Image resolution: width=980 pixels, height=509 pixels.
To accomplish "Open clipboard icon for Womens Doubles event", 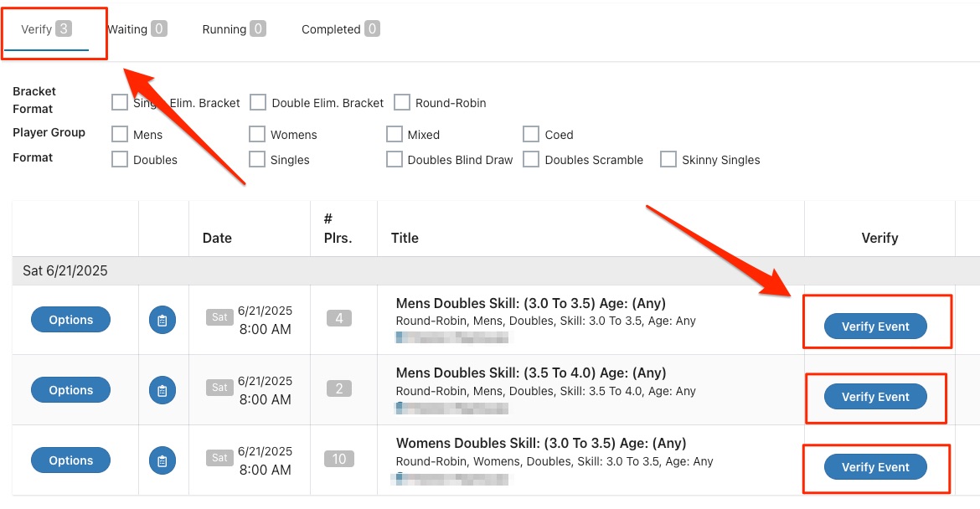I will [x=162, y=460].
